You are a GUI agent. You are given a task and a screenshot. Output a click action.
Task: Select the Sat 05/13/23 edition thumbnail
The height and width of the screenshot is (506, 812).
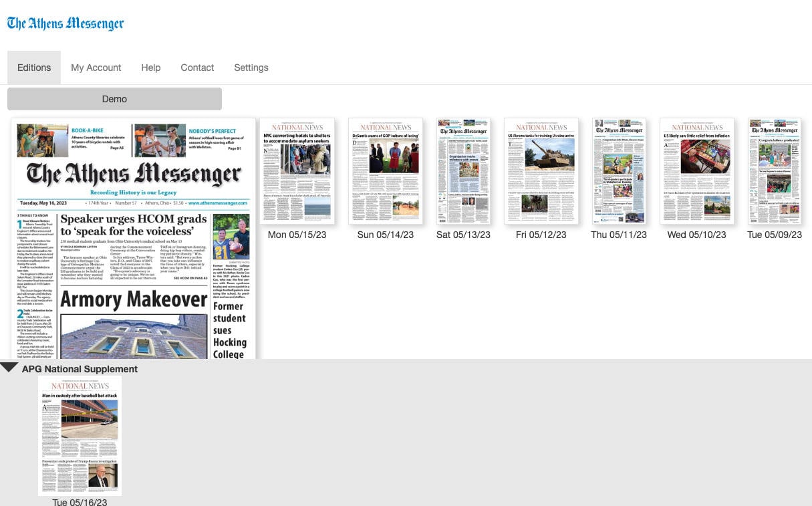pyautogui.click(x=463, y=171)
